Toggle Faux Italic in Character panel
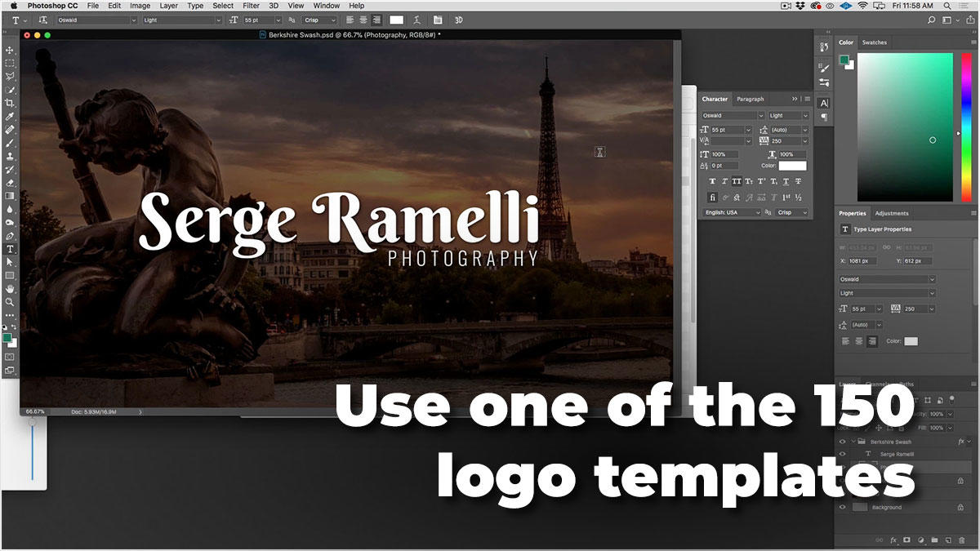This screenshot has height=551, width=980. (x=725, y=181)
